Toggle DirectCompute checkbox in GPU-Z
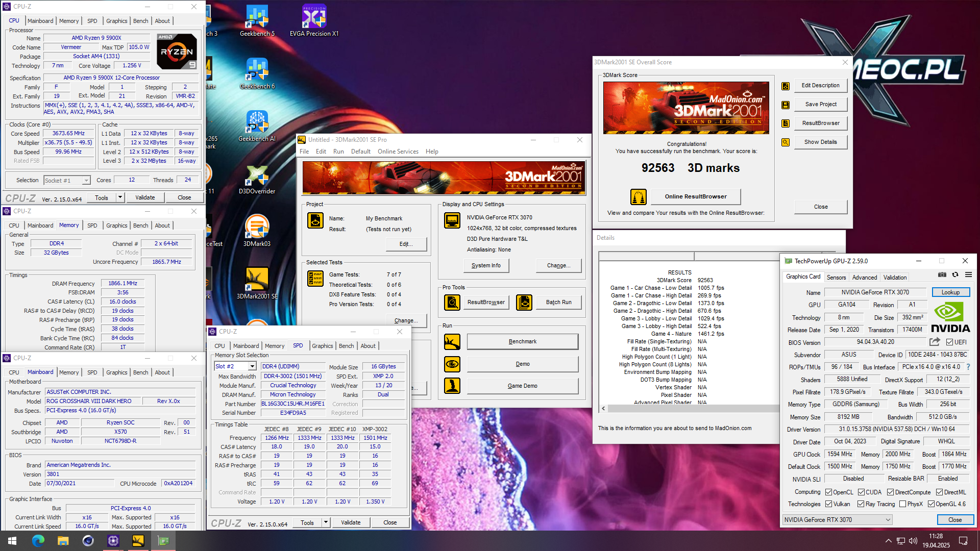Screen dimensions: 980x551 [890, 492]
